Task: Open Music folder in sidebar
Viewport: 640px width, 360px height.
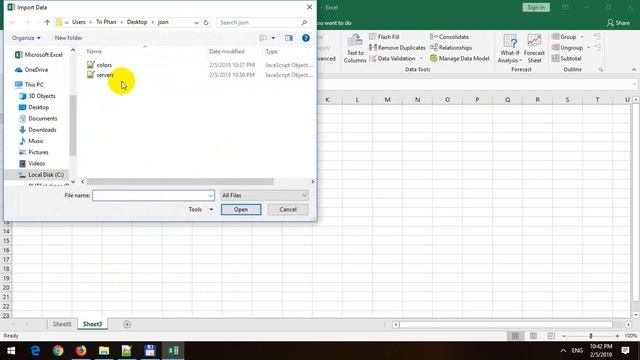Action: pyautogui.click(x=31, y=141)
